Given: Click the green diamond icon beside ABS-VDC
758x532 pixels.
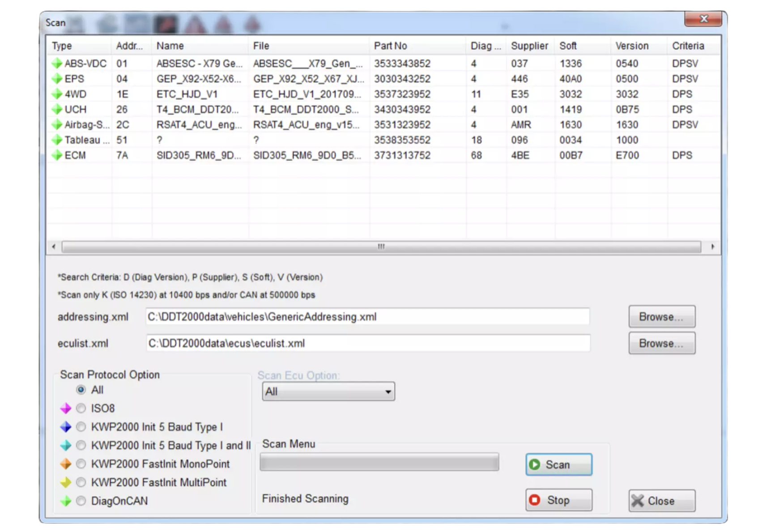Looking at the screenshot, I should tap(57, 64).
